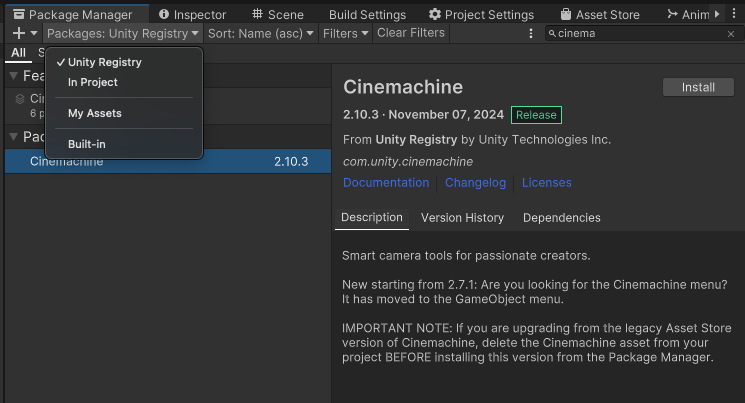Choose Built-in from the dropdown menu

coord(124,144)
